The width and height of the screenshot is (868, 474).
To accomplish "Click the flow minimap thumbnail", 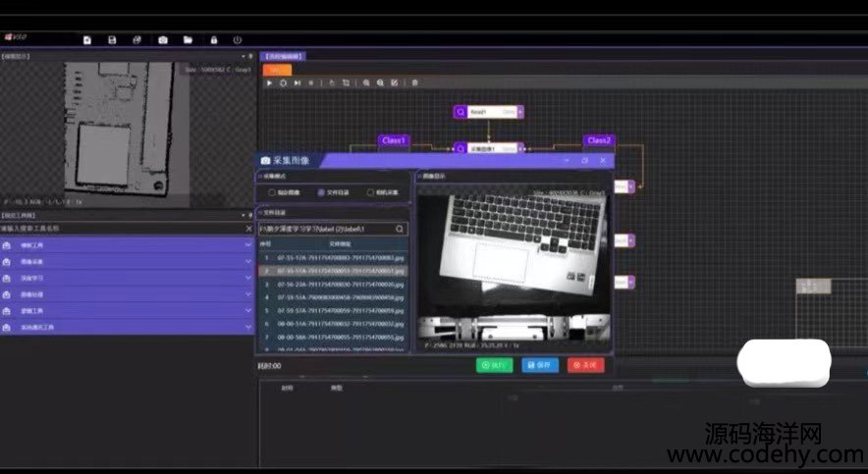I will [x=813, y=286].
